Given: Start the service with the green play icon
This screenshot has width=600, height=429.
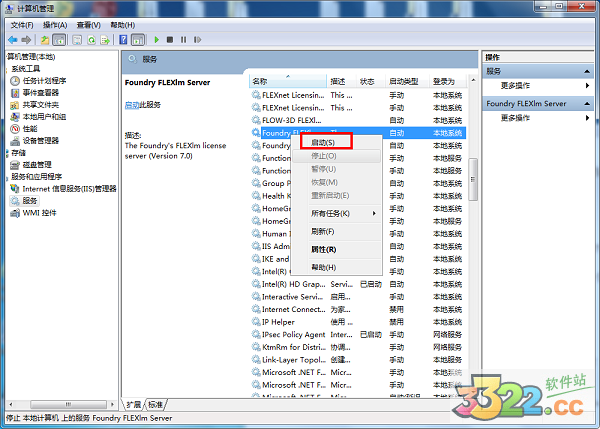Looking at the screenshot, I should 156,40.
